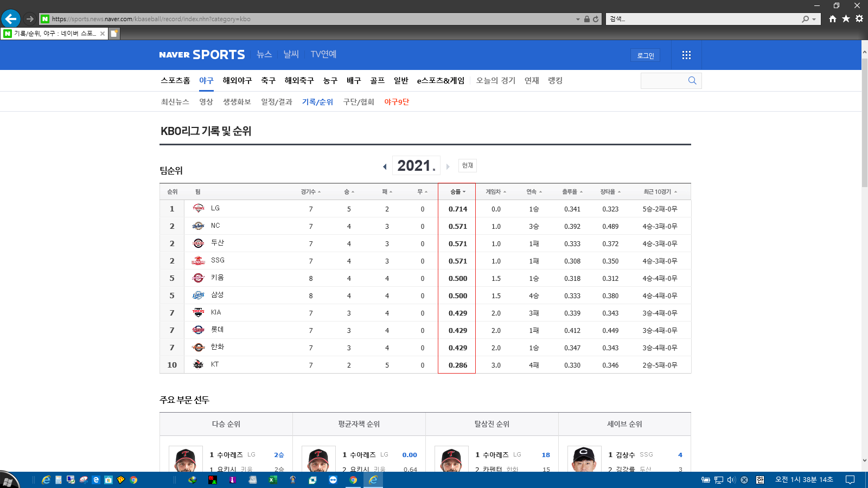Click the 현재 button next to year
The height and width of the screenshot is (488, 868).
[468, 165]
